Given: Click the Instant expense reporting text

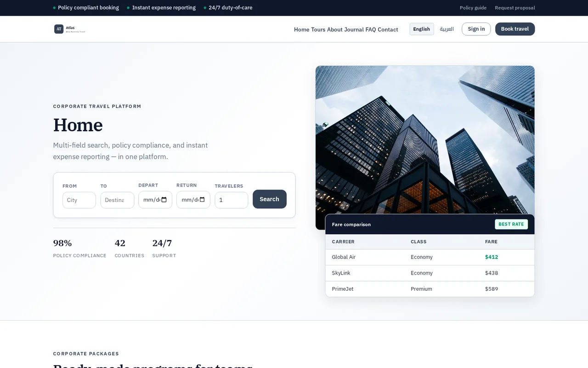Looking at the screenshot, I should [x=164, y=8].
